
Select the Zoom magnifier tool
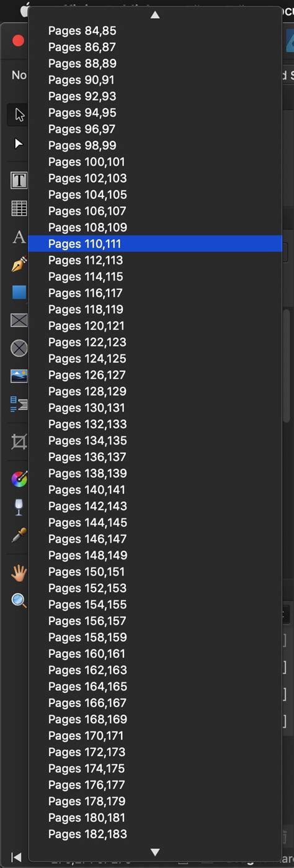point(19,600)
